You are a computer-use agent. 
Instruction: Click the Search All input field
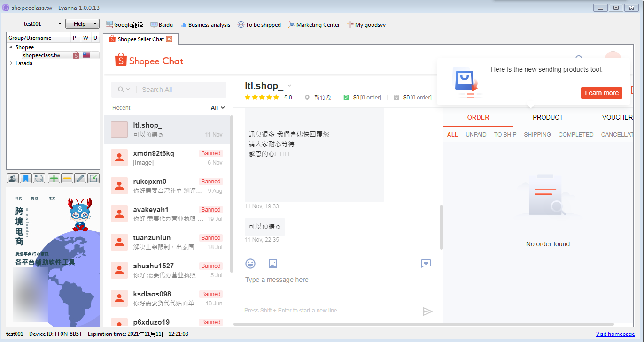tap(169, 90)
